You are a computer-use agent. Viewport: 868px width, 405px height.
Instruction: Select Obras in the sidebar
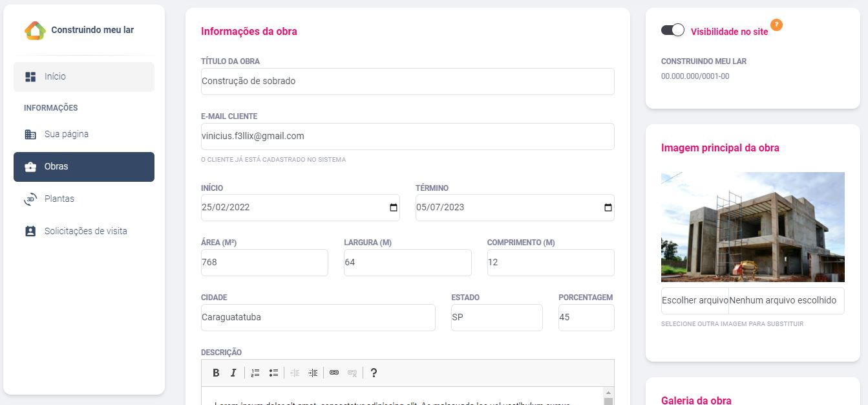[x=84, y=167]
